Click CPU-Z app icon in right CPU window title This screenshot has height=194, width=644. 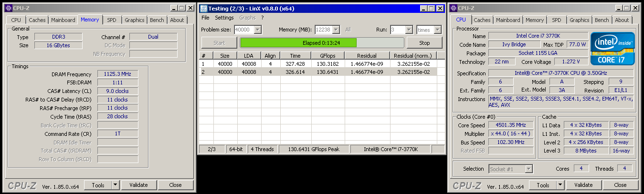point(453,8)
